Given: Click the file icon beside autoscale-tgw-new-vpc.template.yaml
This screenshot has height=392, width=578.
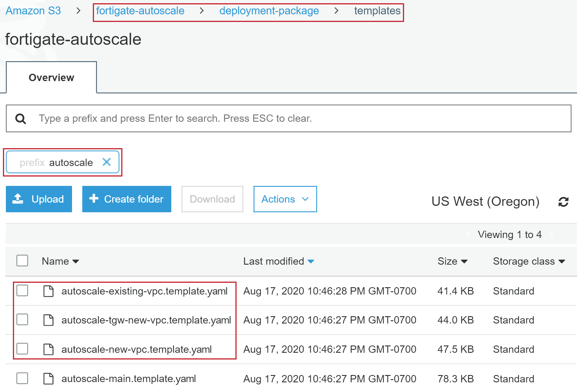Looking at the screenshot, I should (48, 320).
